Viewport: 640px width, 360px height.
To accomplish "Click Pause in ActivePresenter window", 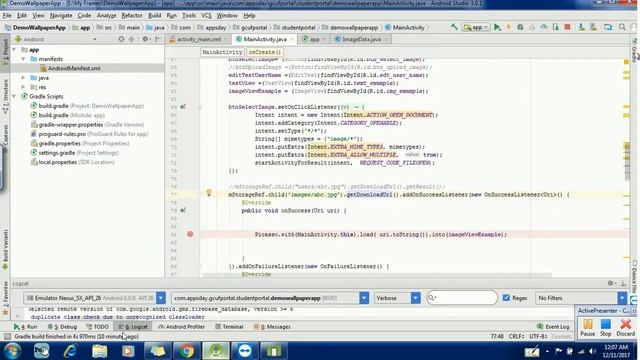I will 587,328.
